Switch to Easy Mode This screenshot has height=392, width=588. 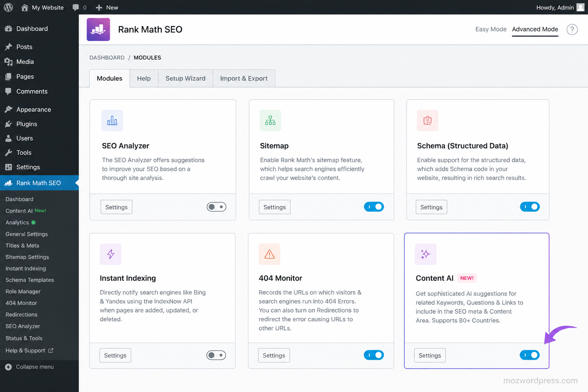491,29
